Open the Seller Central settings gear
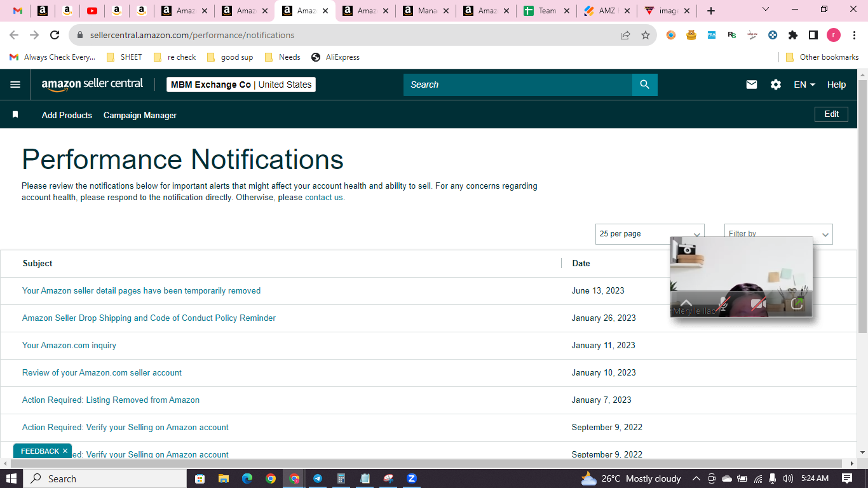Viewport: 868px width, 488px height. click(776, 85)
